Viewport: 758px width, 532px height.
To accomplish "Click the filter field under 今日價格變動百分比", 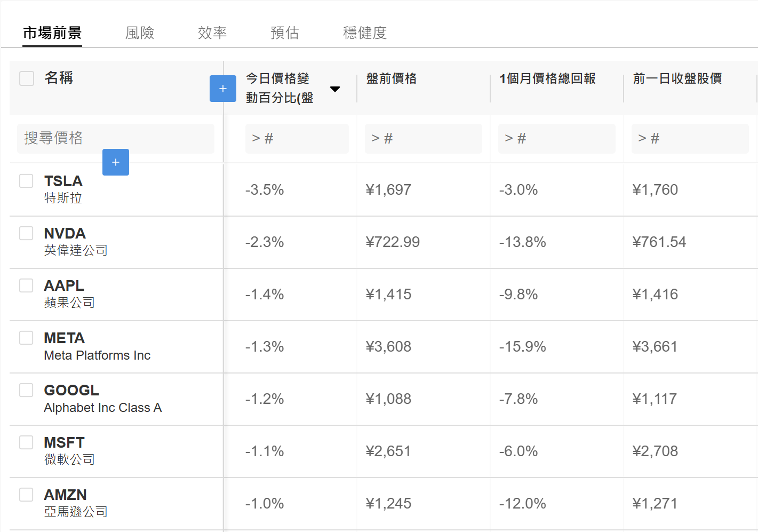I will coord(297,139).
